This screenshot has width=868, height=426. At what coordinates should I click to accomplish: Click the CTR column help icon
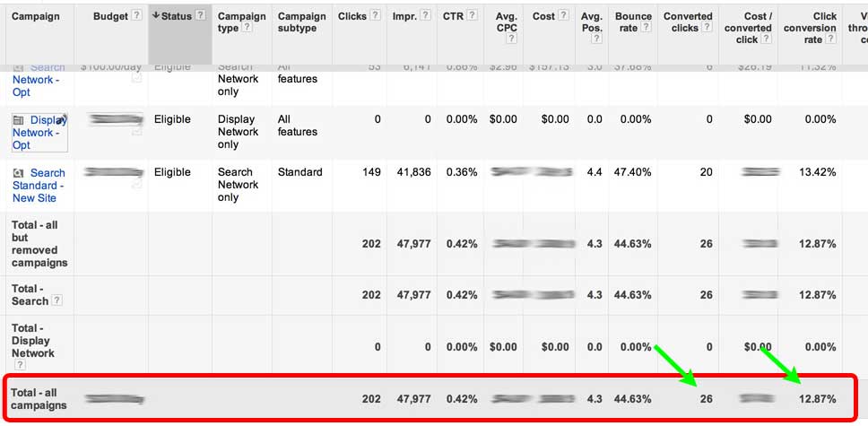point(472,16)
